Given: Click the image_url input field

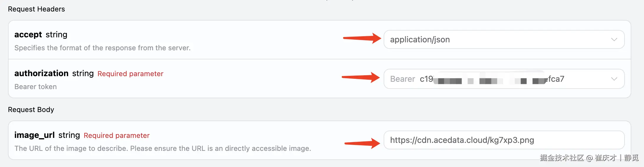Looking at the screenshot, I should coord(504,140).
